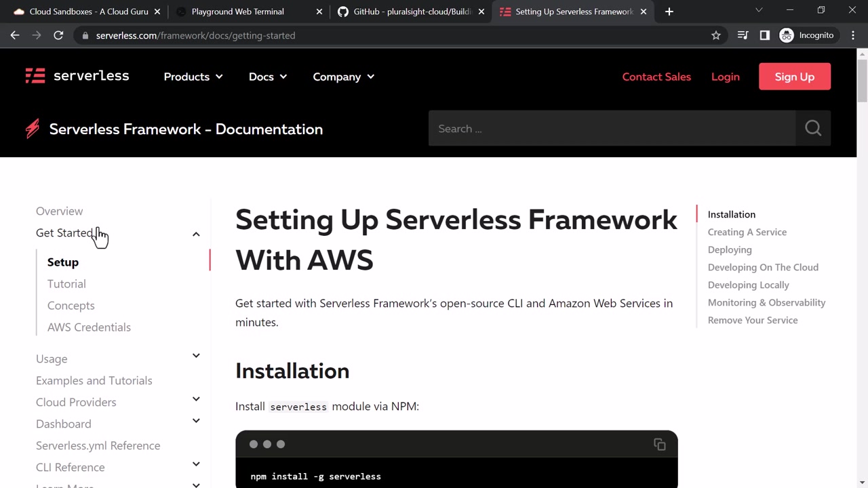Open the browser side panel icon
Viewport: 868px width, 488px height.
764,35
